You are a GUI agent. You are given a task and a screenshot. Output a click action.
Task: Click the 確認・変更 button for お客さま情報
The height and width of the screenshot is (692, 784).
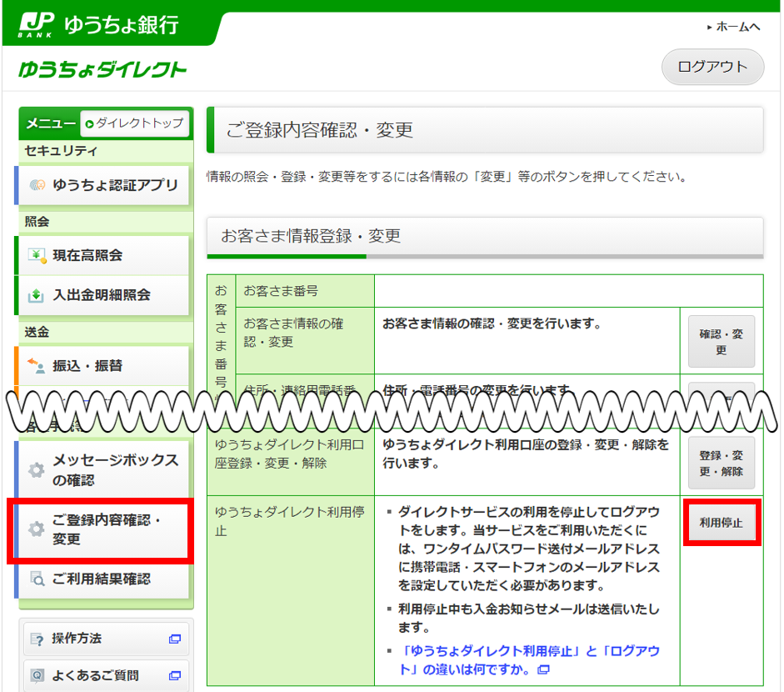coord(721,341)
